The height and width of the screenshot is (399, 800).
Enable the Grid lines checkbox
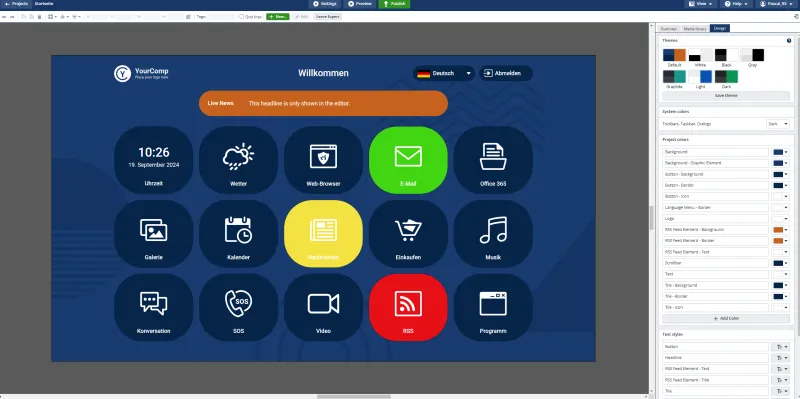click(242, 17)
